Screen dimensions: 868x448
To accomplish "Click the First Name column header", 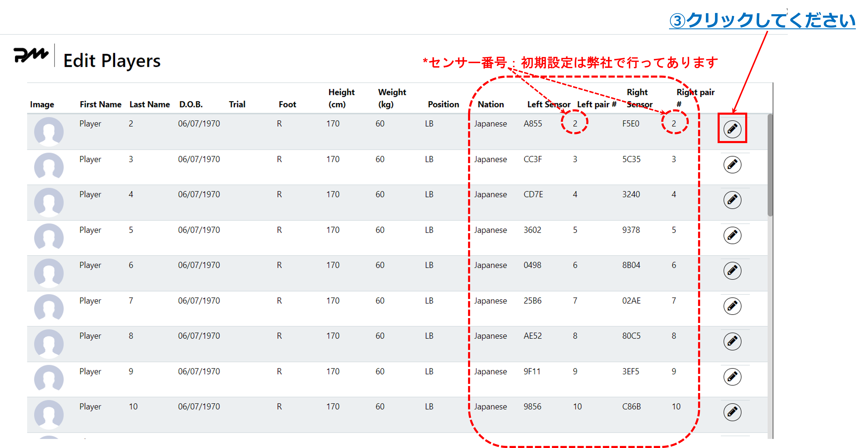I will [x=100, y=105].
